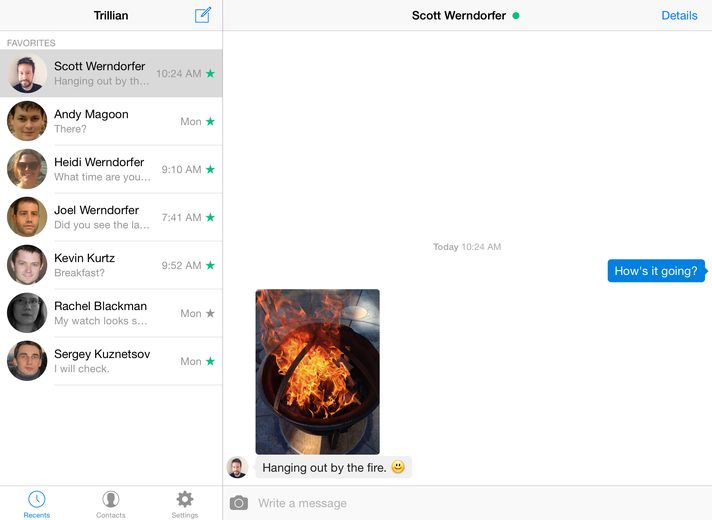
Task: Click Heidi Werndorfer's avatar
Action: coord(27,169)
